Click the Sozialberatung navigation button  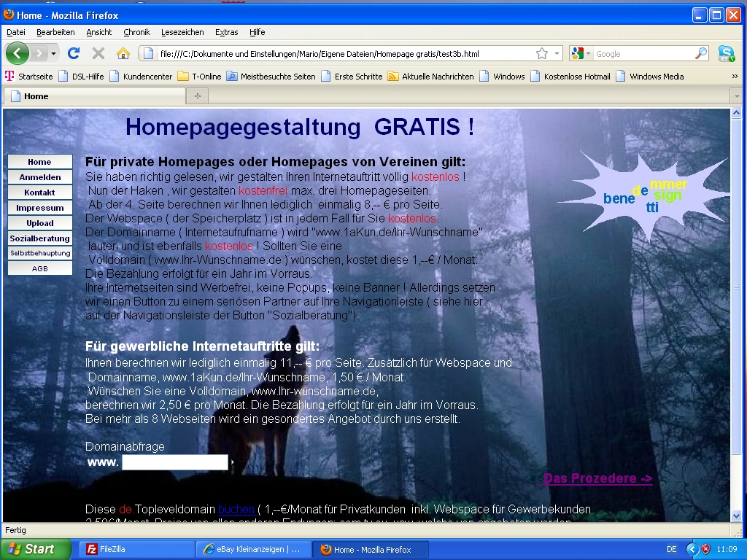40,238
